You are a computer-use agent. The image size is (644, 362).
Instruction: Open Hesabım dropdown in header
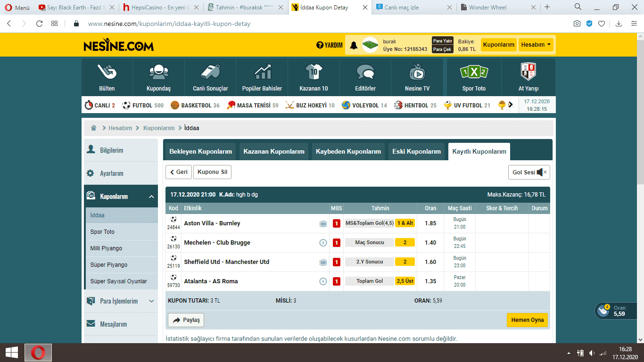(x=536, y=45)
